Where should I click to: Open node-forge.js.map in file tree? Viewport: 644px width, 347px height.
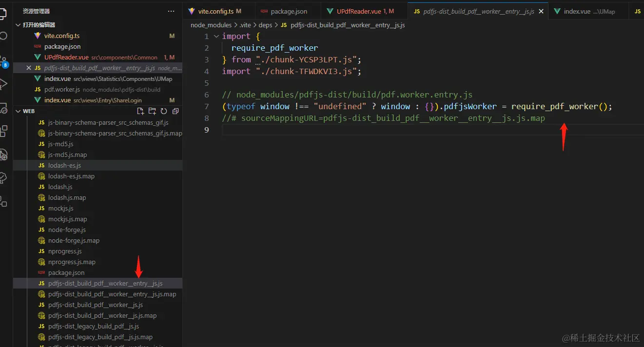click(98, 240)
